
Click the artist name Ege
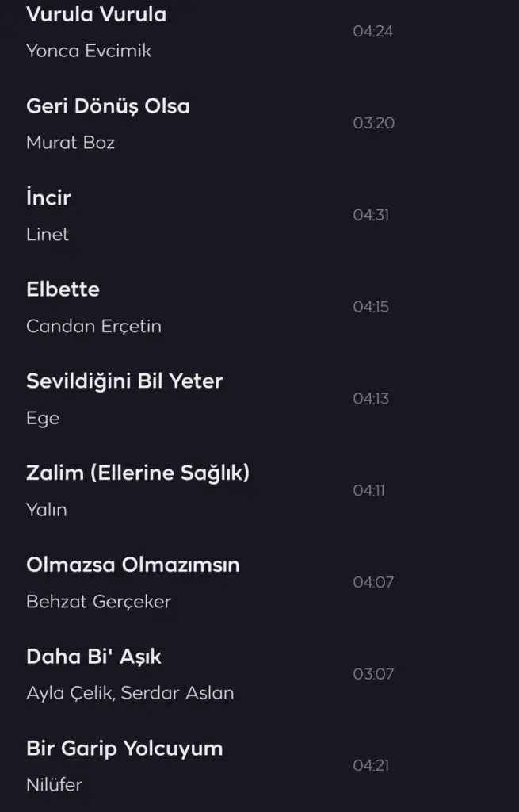43,418
